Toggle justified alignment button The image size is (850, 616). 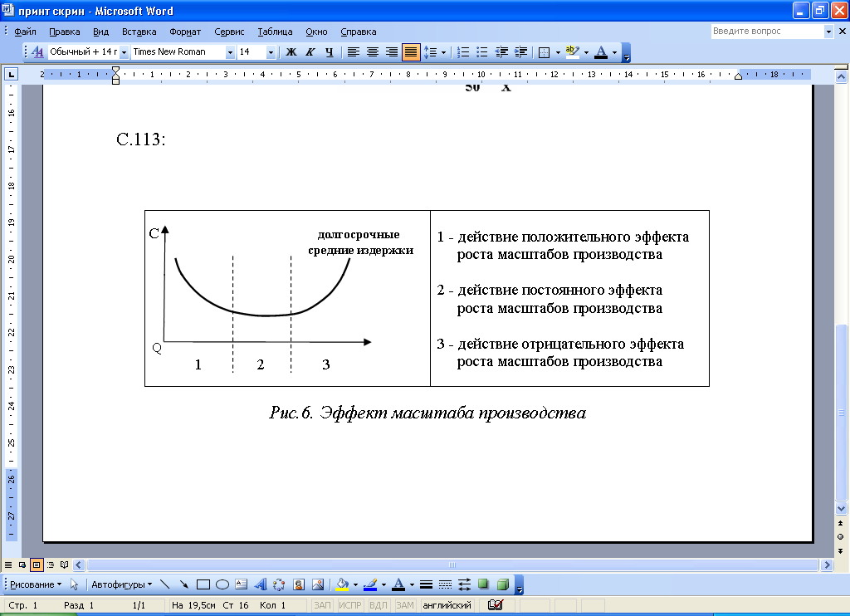coord(411,52)
